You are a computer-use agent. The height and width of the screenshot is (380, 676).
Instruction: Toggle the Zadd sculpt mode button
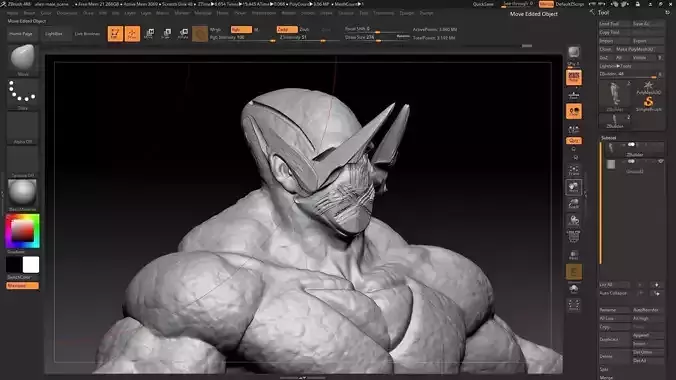tap(287, 29)
